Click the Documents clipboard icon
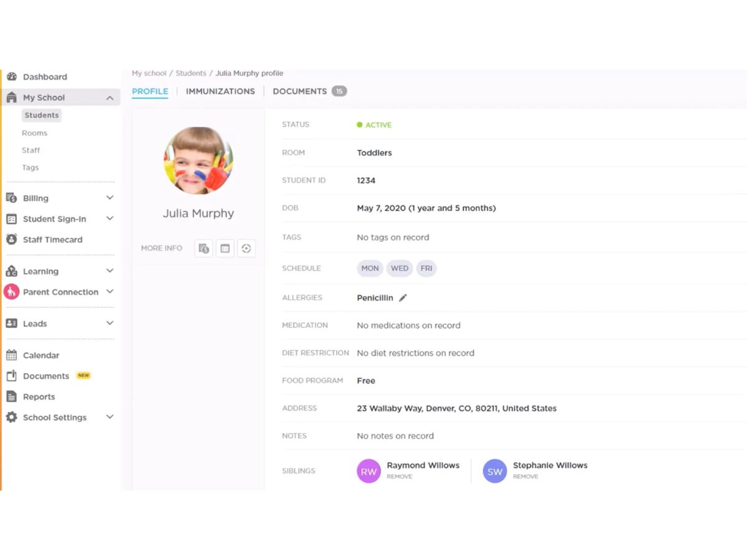Viewport: 747px width, 560px height. [11, 376]
